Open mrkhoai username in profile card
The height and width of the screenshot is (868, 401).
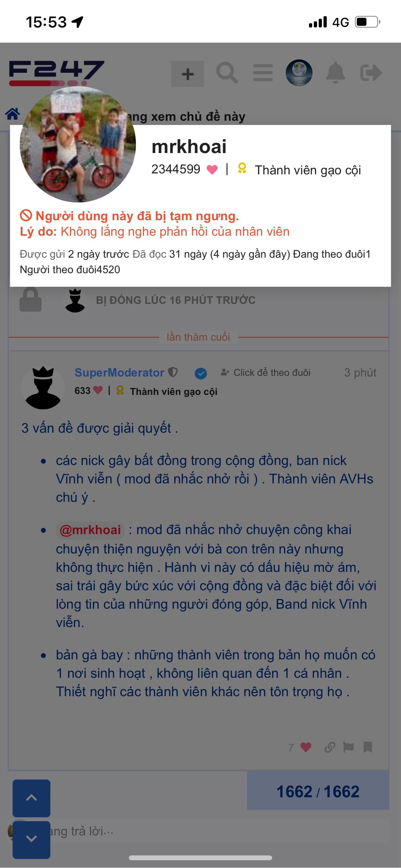click(189, 147)
